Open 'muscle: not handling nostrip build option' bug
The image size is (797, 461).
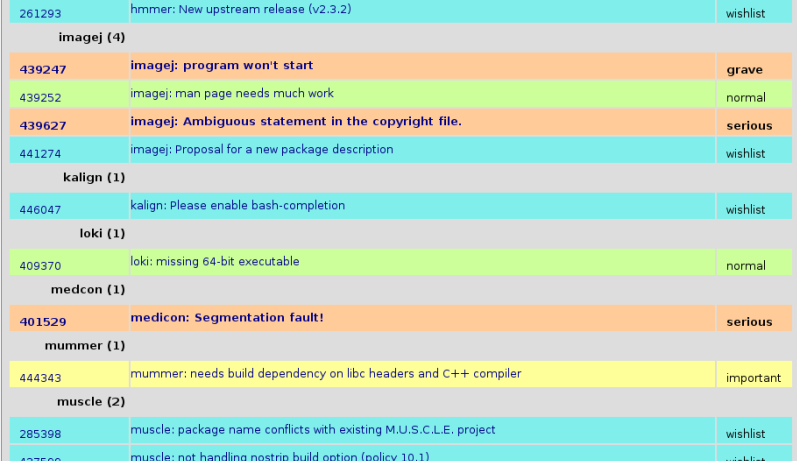point(280,456)
